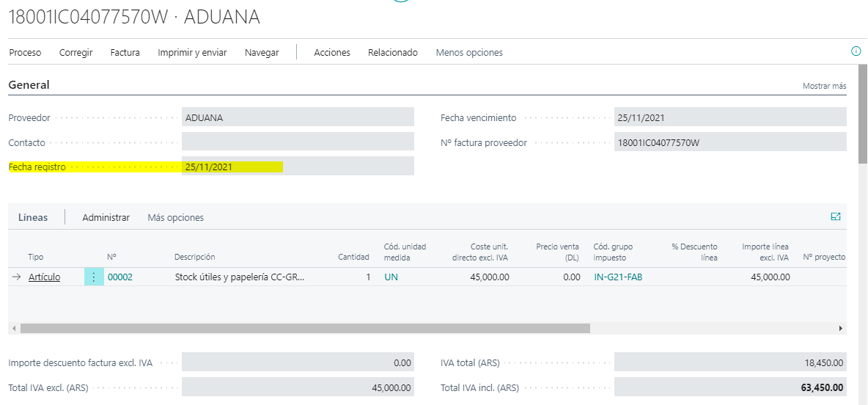Click the Nº column header
Viewport: 868px width, 405px height.
[111, 257]
